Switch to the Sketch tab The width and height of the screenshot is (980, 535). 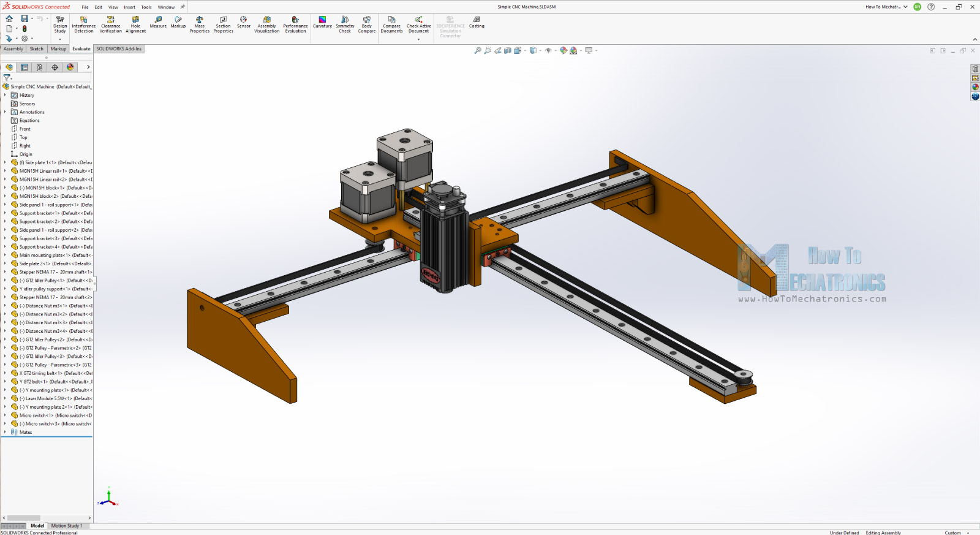(x=37, y=49)
